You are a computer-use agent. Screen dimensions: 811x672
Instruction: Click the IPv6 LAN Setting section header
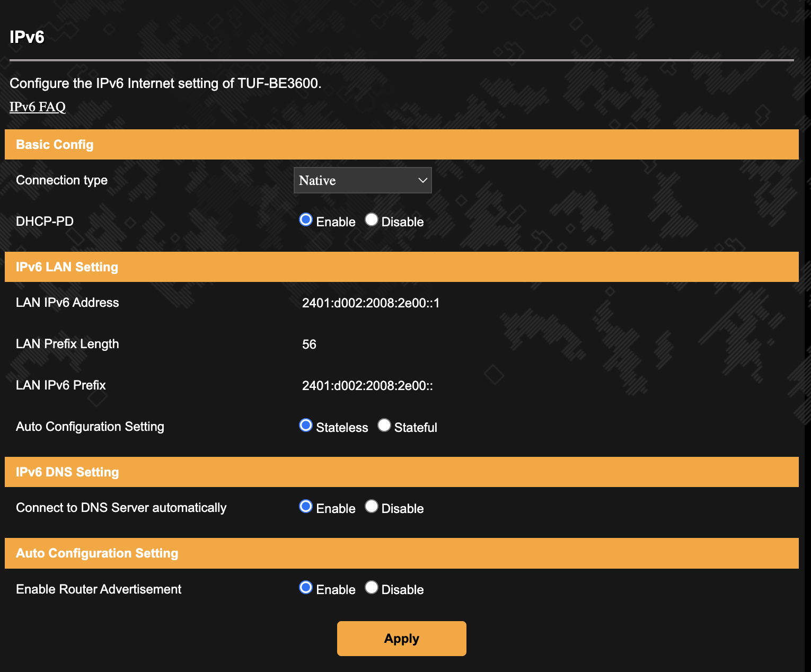[x=67, y=267]
